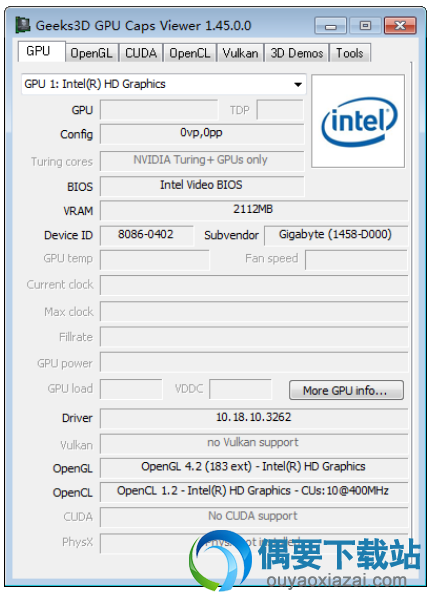The image size is (432, 592).
Task: Click the empty GPU temp field
Action: [x=154, y=259]
